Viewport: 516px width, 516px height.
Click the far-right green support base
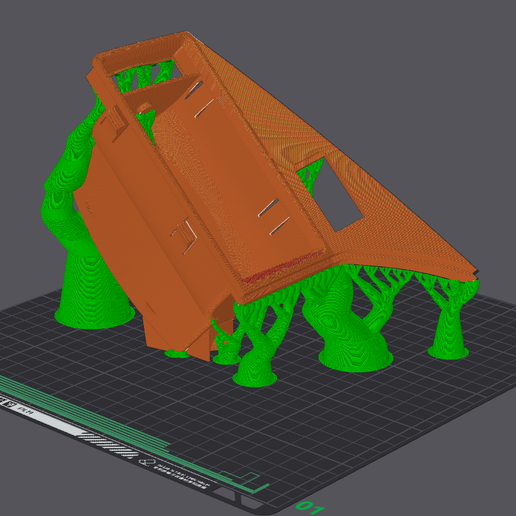pyautogui.click(x=448, y=348)
